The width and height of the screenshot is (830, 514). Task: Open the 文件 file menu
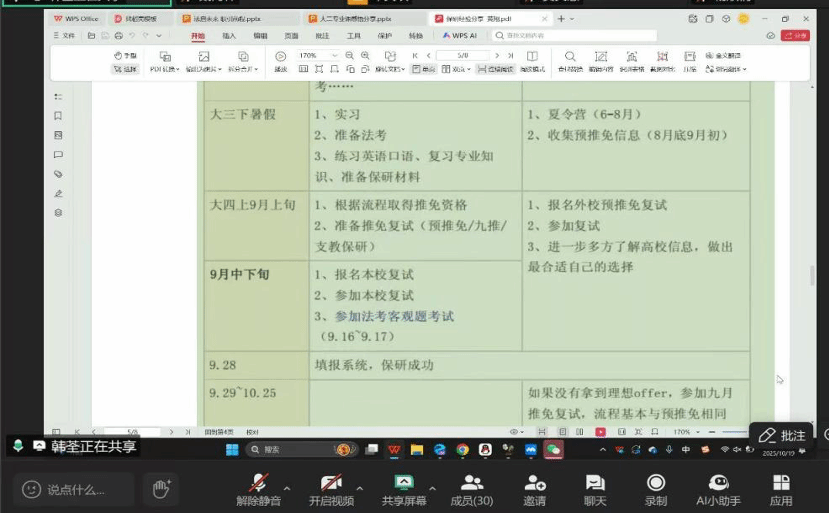pyautogui.click(x=65, y=35)
